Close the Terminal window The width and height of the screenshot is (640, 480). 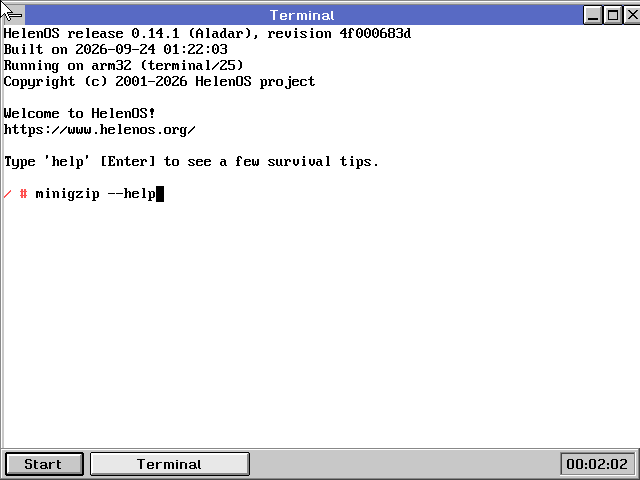pos(632,15)
